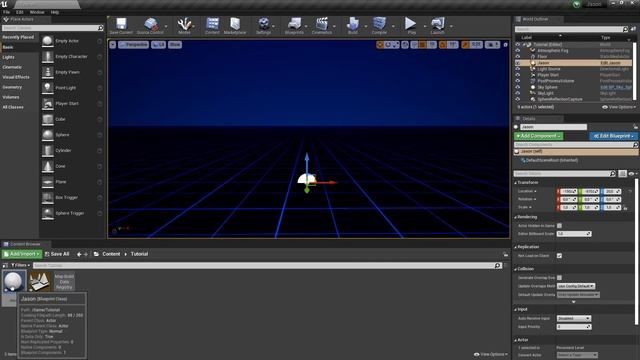Open the Edit menu
The height and width of the screenshot is (360, 640).
tap(19, 12)
